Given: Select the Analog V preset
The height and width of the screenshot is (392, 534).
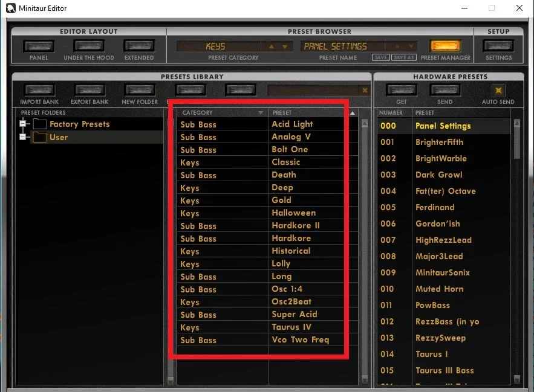Looking at the screenshot, I should pos(291,137).
